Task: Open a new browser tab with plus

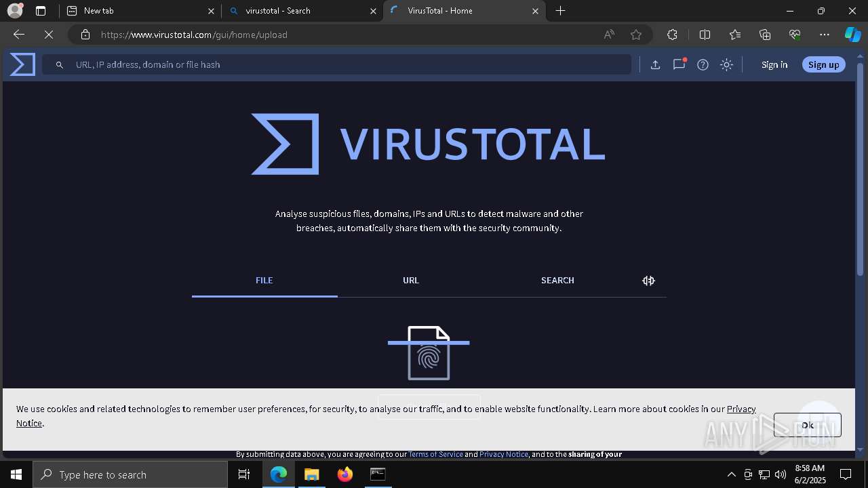Action: point(560,11)
